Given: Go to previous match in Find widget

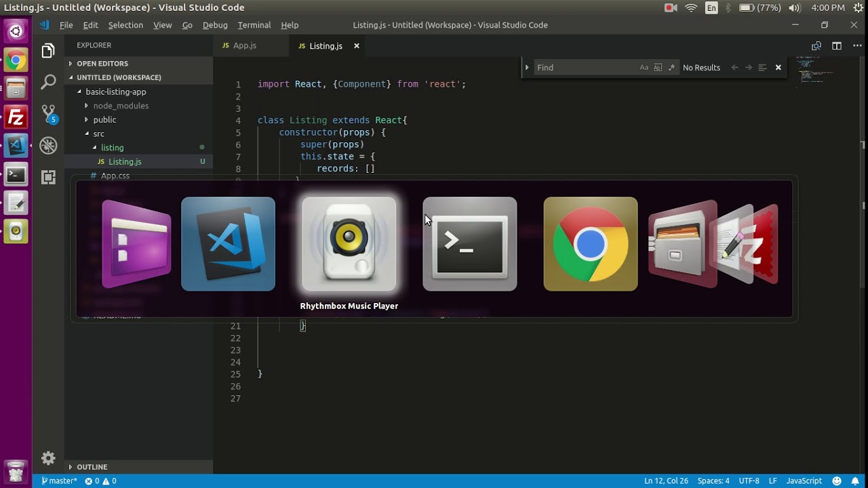Looking at the screenshot, I should (734, 68).
